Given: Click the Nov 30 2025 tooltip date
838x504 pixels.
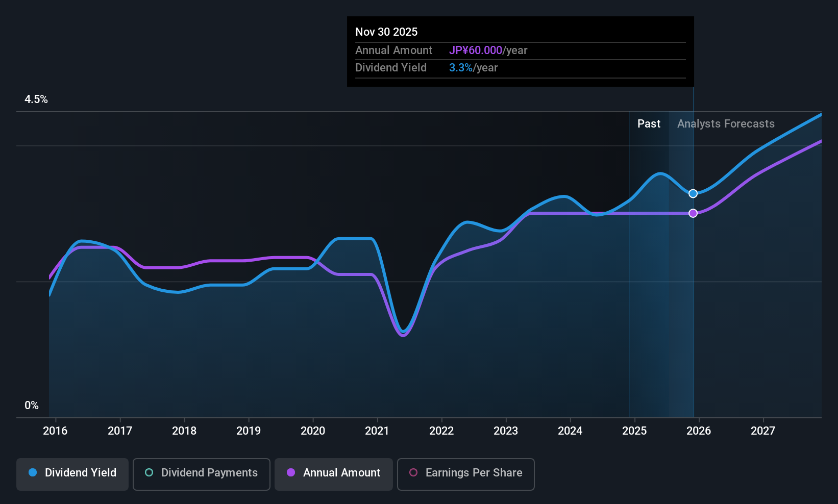Looking at the screenshot, I should tap(386, 32).
